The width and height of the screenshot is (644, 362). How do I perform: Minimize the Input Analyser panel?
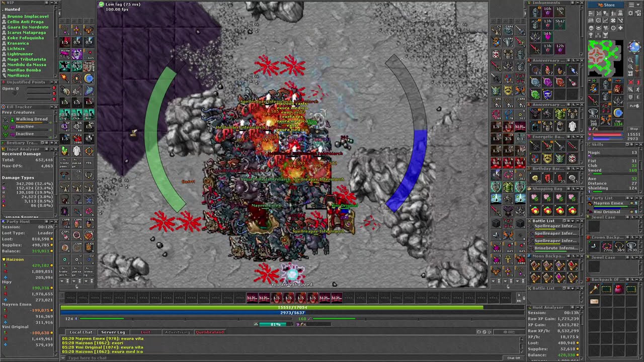point(52,149)
